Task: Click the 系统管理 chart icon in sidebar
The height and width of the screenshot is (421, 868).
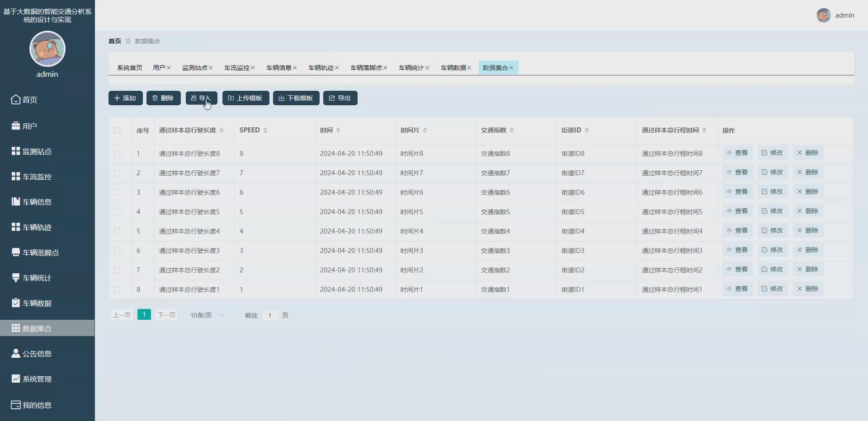Action: click(x=16, y=379)
